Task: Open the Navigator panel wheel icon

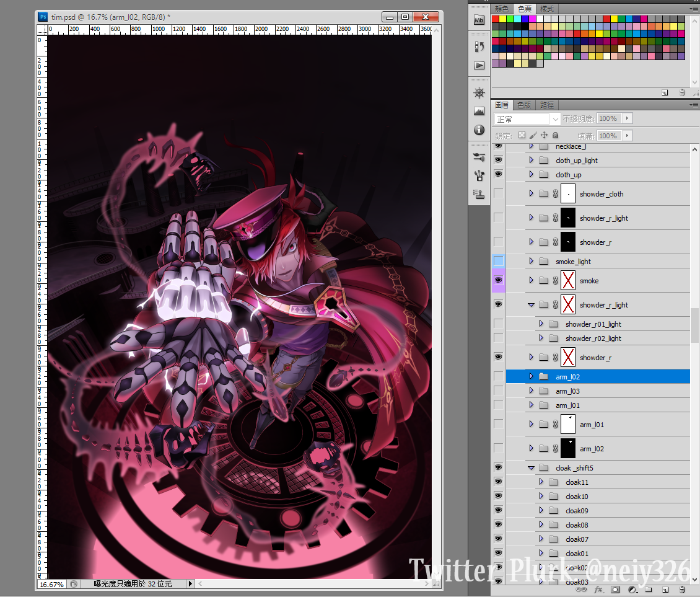Action: (x=479, y=93)
